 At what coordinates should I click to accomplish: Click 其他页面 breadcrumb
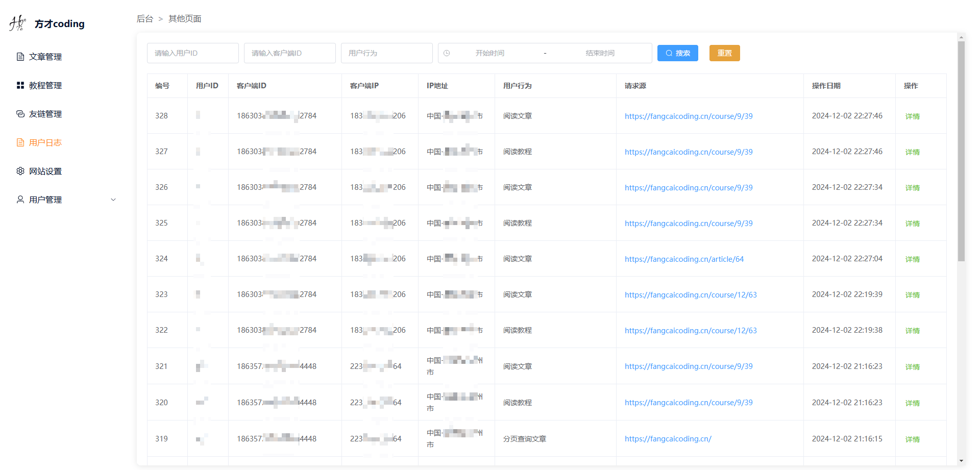[x=185, y=19]
